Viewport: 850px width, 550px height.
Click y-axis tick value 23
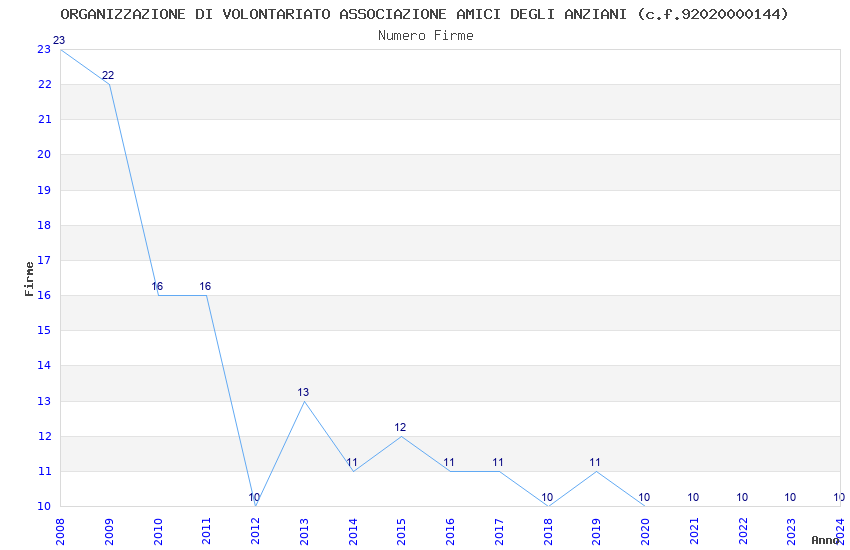[x=44, y=49]
